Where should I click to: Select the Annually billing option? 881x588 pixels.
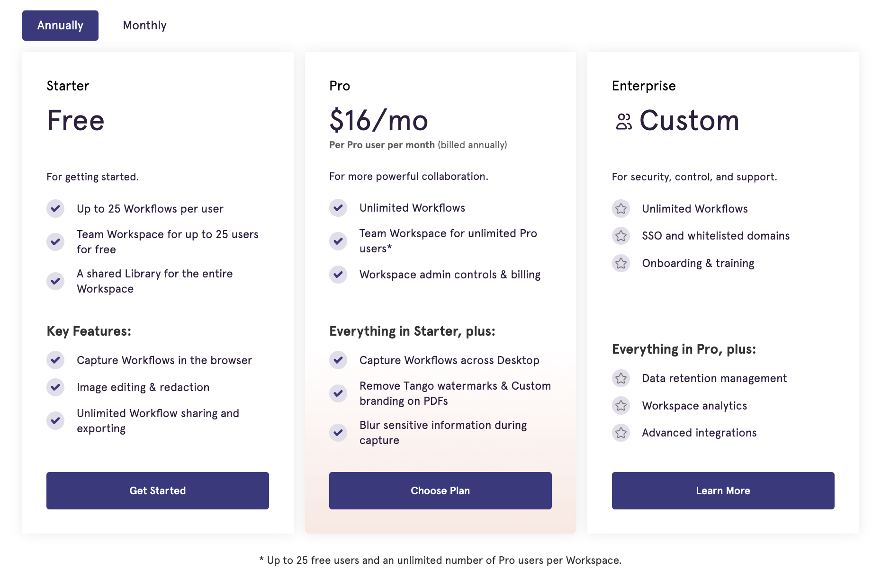click(60, 25)
